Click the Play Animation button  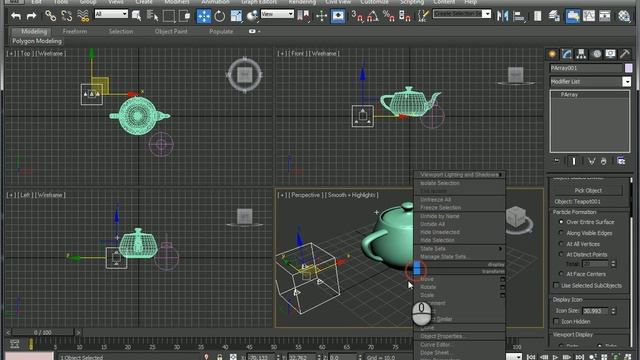[556, 357]
